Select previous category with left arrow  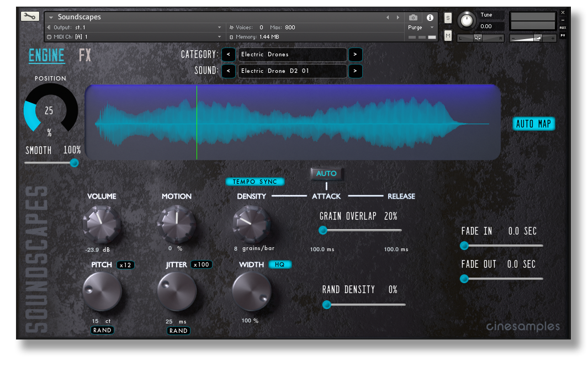229,54
